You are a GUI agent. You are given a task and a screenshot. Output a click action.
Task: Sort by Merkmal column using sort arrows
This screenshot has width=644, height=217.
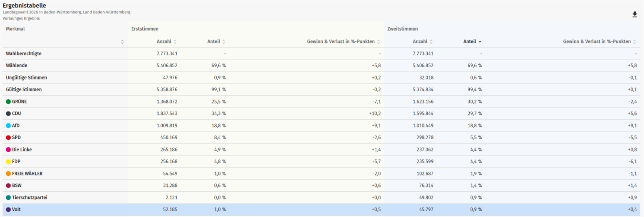point(122,42)
